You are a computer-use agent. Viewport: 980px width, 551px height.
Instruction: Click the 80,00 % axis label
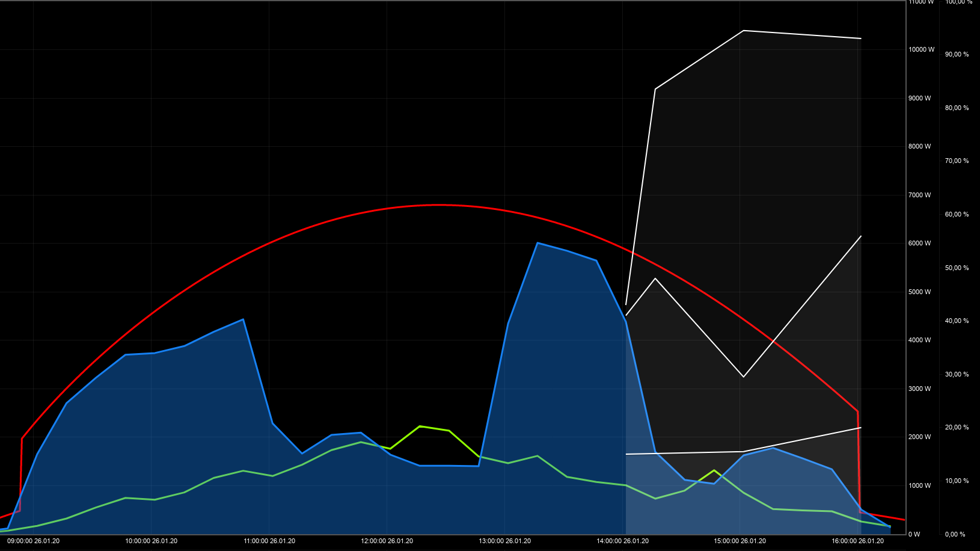pyautogui.click(x=957, y=108)
